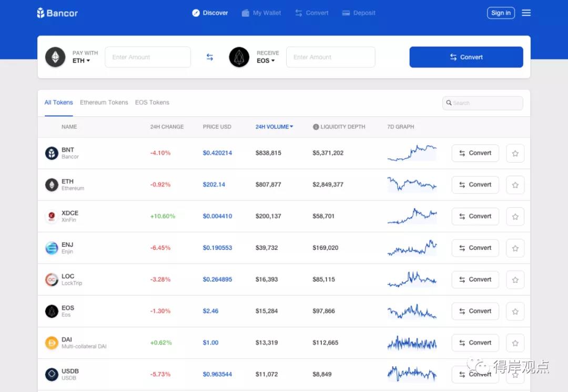The width and height of the screenshot is (568, 392).
Task: Focus the receive amount input field
Action: [x=331, y=57]
